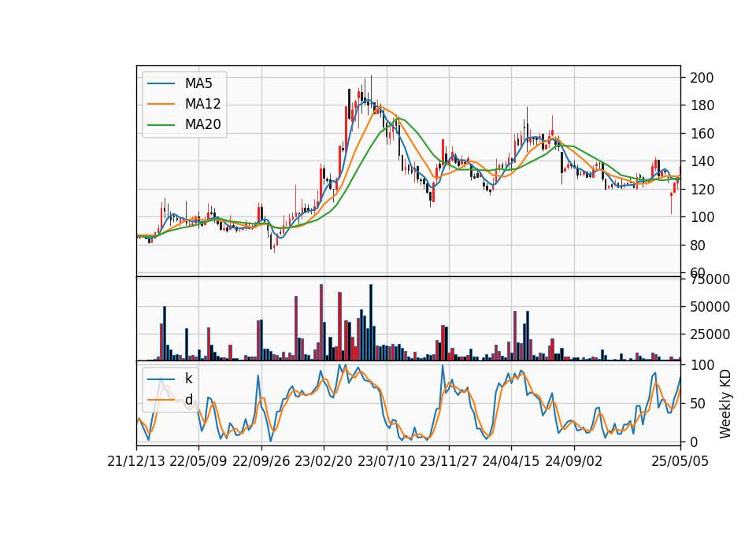
Task: Click the blue MA5 legend line sample
Action: 161,84
